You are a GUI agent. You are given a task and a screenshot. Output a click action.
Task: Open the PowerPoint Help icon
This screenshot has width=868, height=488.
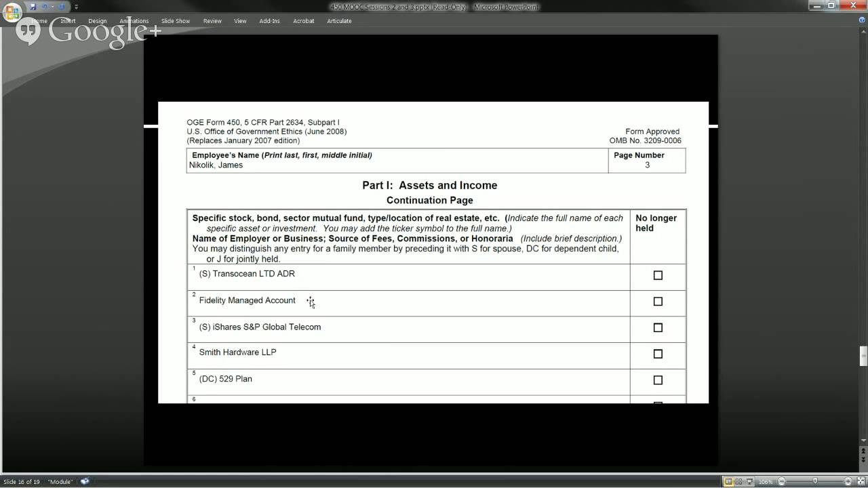[x=862, y=20]
